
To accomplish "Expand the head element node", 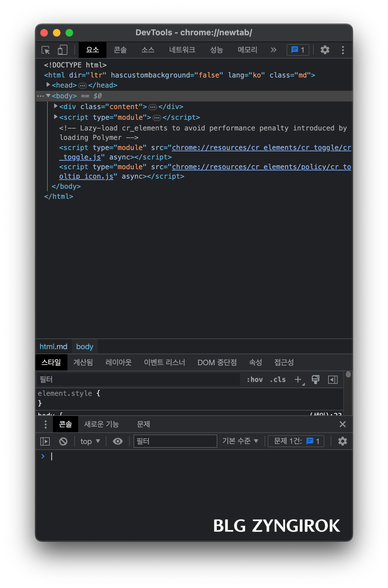I will click(x=48, y=85).
